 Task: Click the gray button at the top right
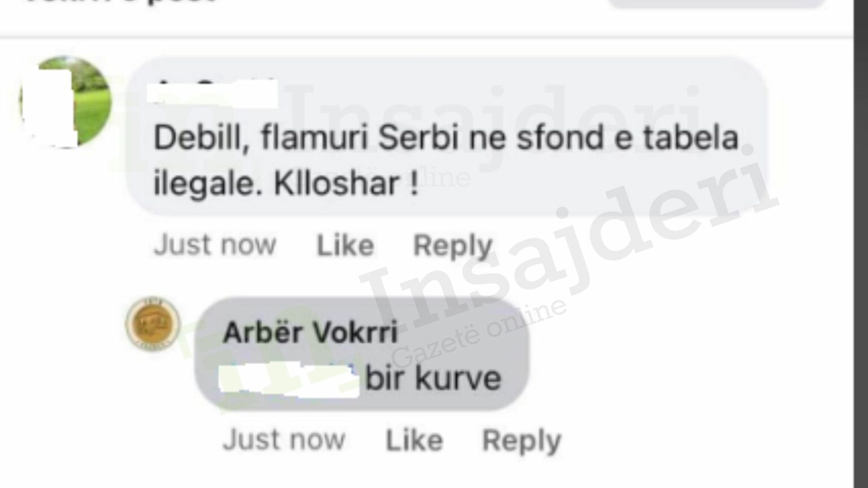[717, 3]
